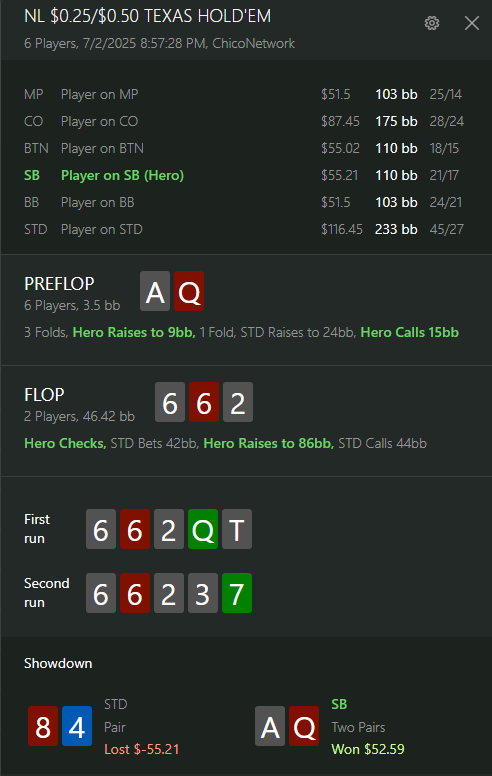Click the Player on BTN name

tap(102, 148)
